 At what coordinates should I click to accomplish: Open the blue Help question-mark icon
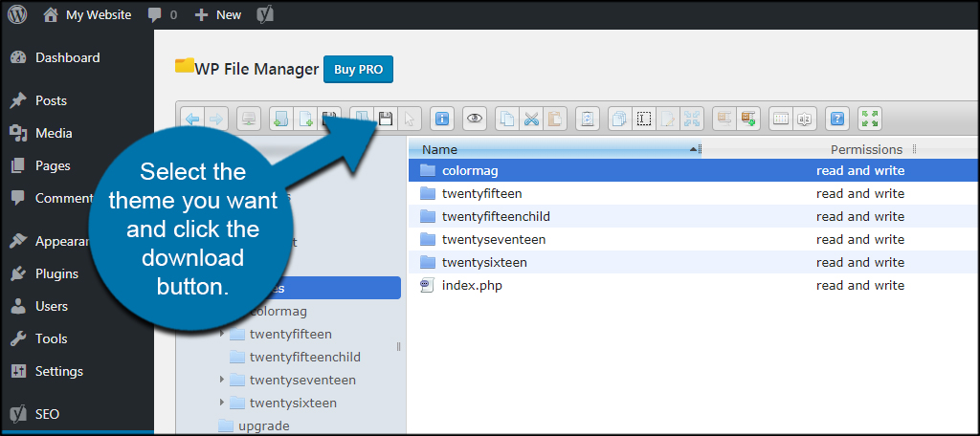836,118
